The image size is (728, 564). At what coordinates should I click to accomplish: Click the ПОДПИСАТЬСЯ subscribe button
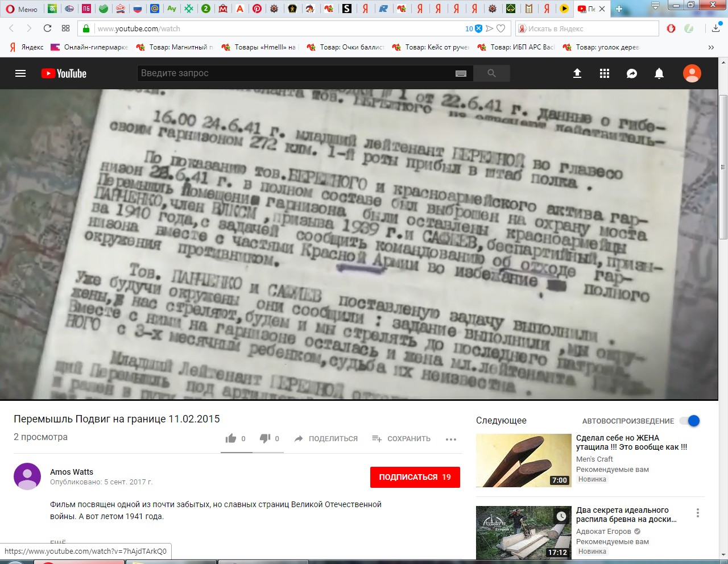(x=415, y=477)
